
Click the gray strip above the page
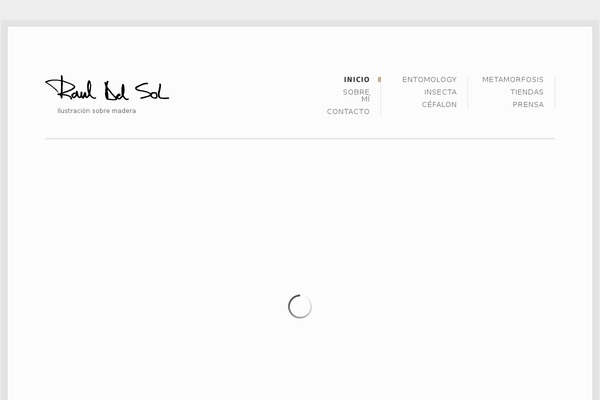[300, 10]
